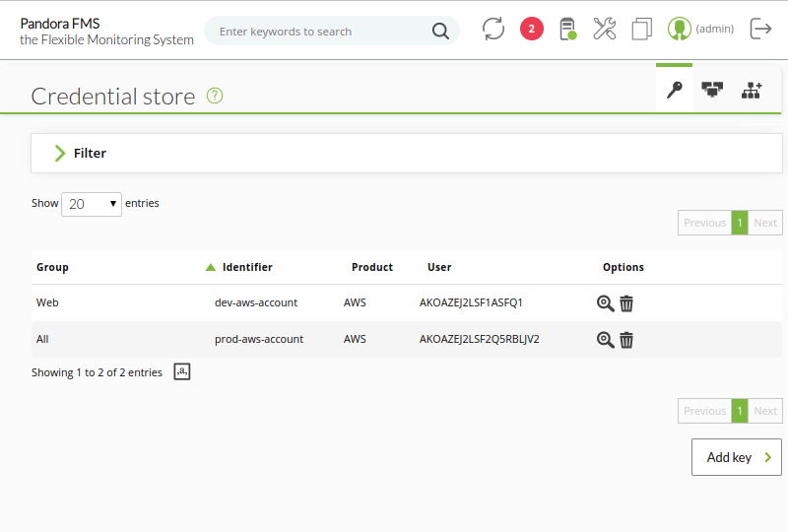
Task: Sort table by Product column header
Action: (x=372, y=267)
